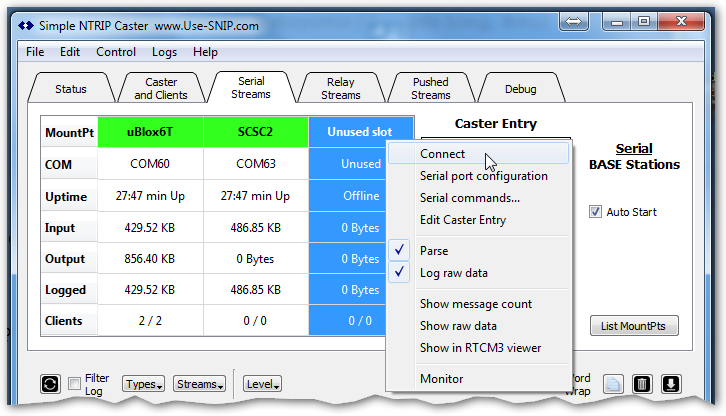This screenshot has width=726, height=416.
Task: Open the Logs menu in menu bar
Action: click(x=164, y=52)
